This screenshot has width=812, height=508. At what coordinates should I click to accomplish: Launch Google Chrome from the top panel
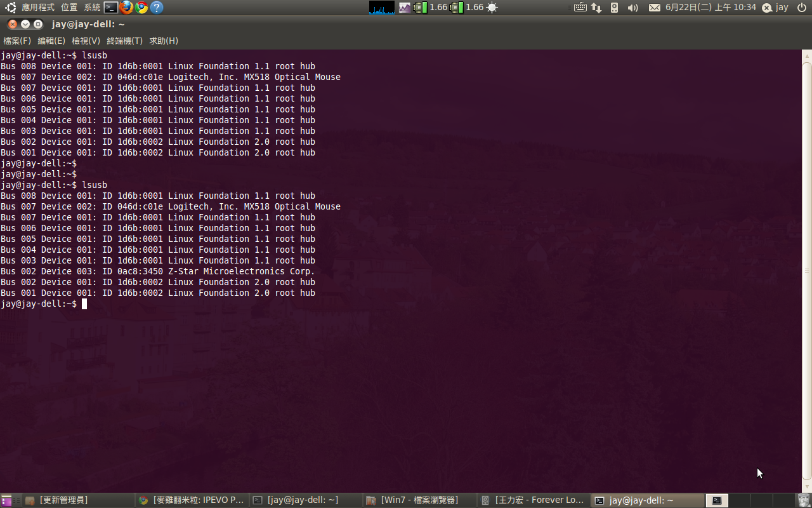coord(141,8)
